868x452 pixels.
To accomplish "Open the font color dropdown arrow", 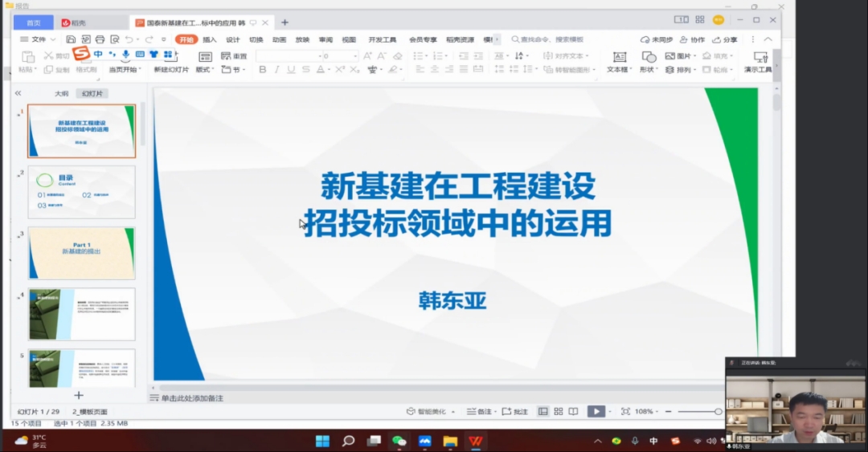I will pyautogui.click(x=329, y=70).
